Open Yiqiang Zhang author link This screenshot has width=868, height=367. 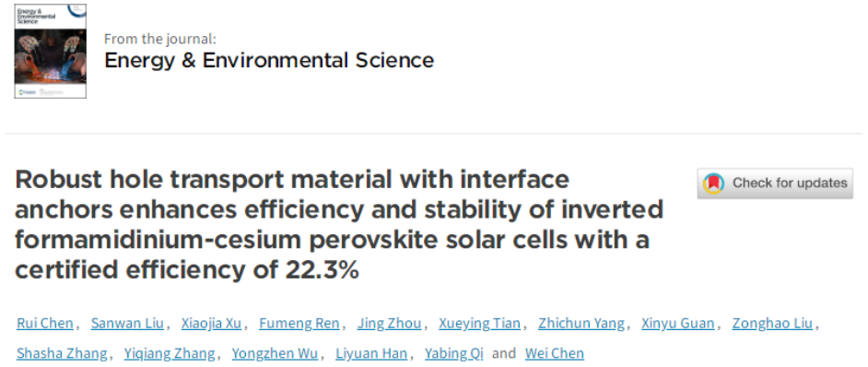click(170, 353)
